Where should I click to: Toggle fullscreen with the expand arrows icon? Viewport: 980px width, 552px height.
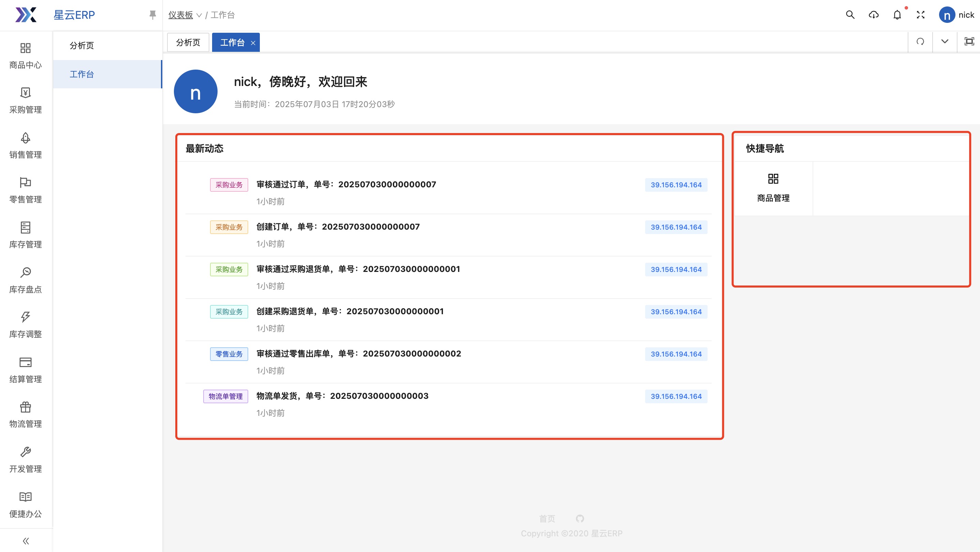[x=920, y=15]
